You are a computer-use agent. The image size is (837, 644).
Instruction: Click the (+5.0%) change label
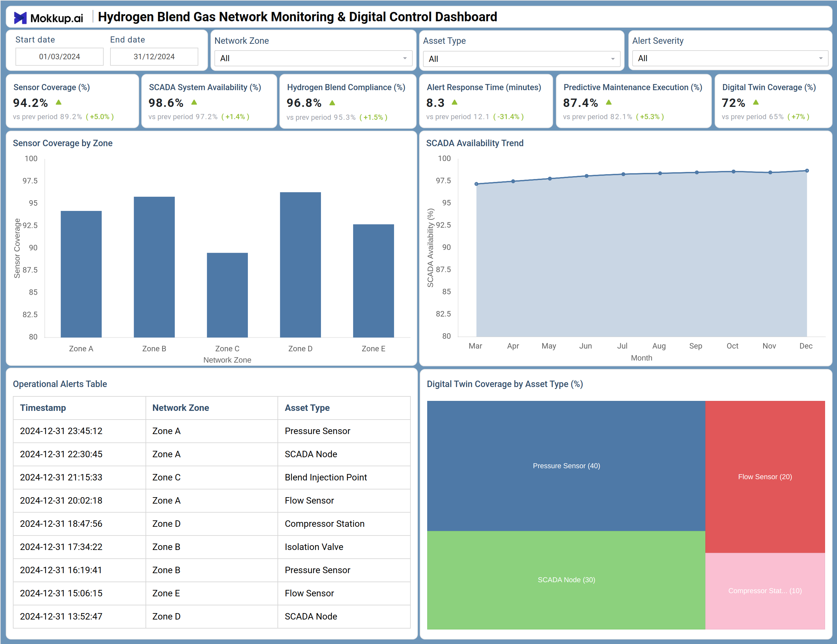click(100, 117)
